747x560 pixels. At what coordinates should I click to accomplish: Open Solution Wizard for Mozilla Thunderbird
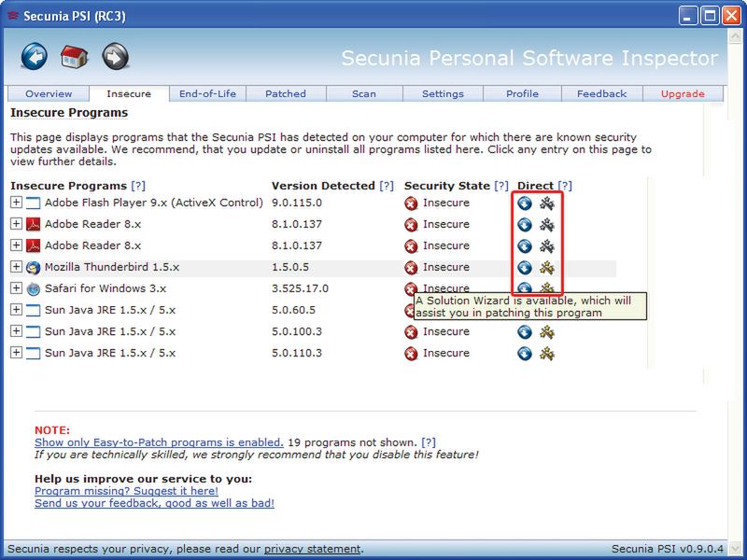[547, 267]
